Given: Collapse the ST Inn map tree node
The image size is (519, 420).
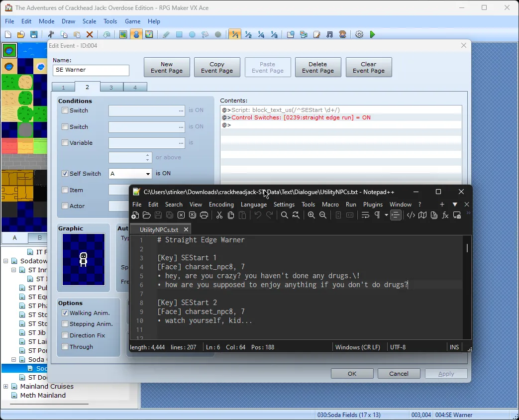Looking at the screenshot, I should point(13,270).
